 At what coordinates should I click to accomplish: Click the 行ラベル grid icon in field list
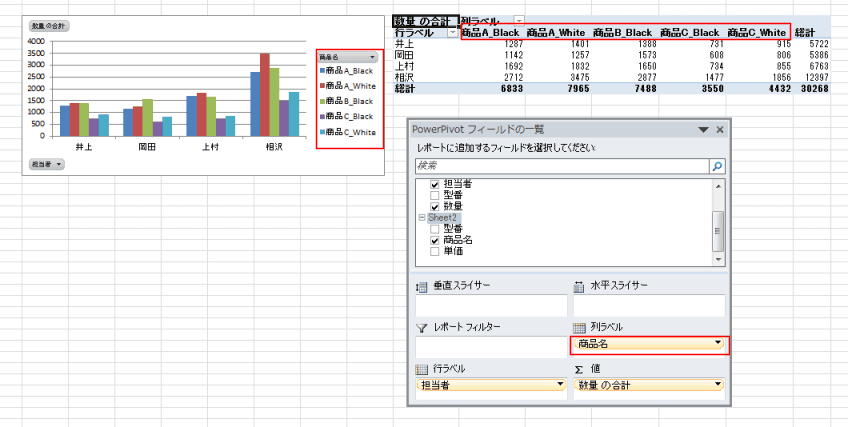click(x=421, y=370)
